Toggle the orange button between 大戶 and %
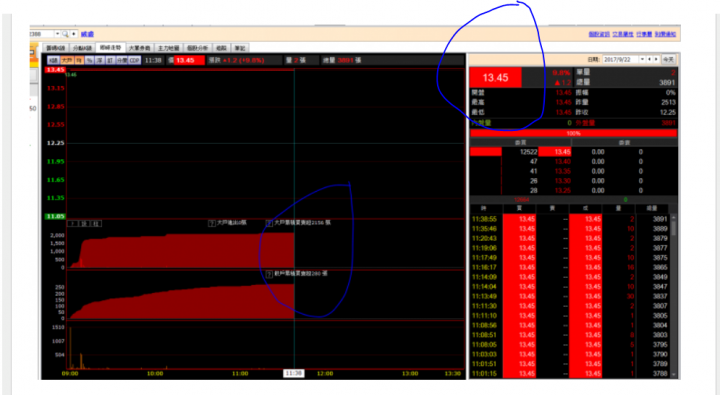The image size is (720, 395). pyautogui.click(x=79, y=60)
